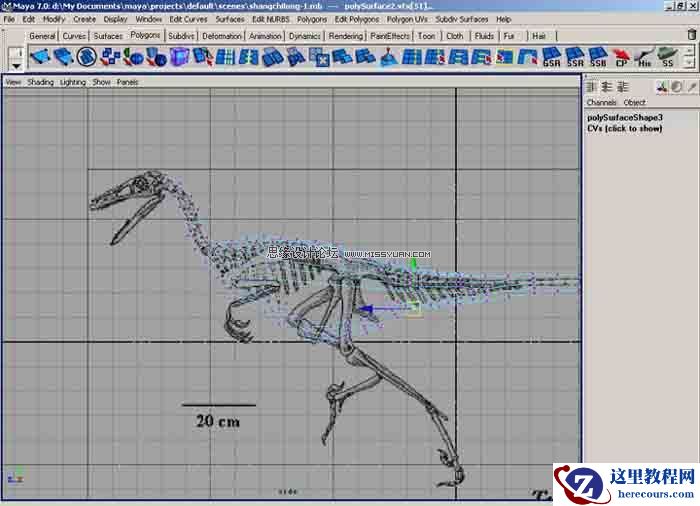
Task: Switch to the PaintEffects shelf tab
Action: point(390,36)
